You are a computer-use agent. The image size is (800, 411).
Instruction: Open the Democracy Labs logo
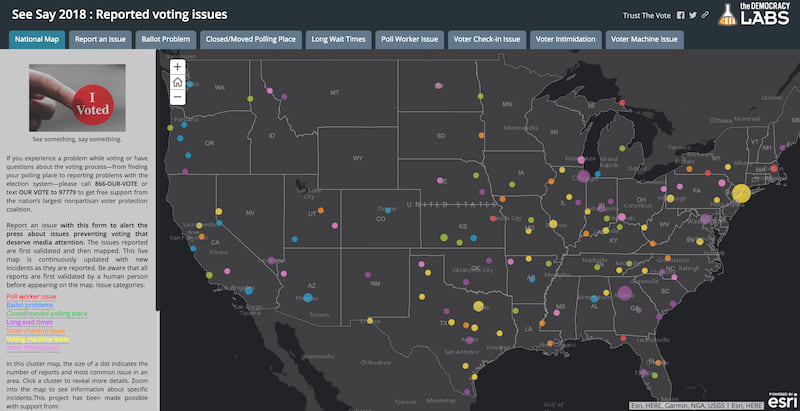click(x=756, y=14)
